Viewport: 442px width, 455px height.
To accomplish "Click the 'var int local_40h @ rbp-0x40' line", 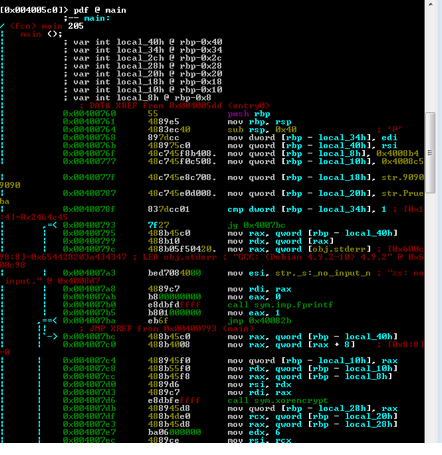I will [143, 42].
